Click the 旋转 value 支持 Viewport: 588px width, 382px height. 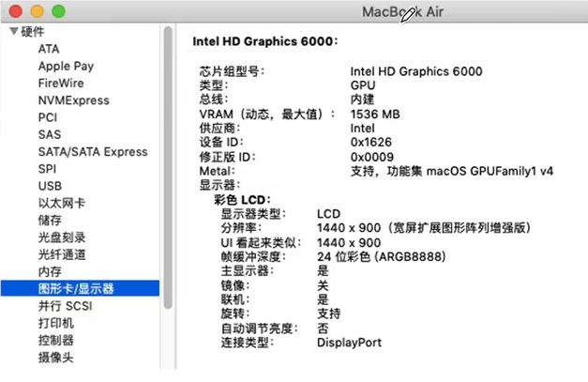click(x=329, y=313)
